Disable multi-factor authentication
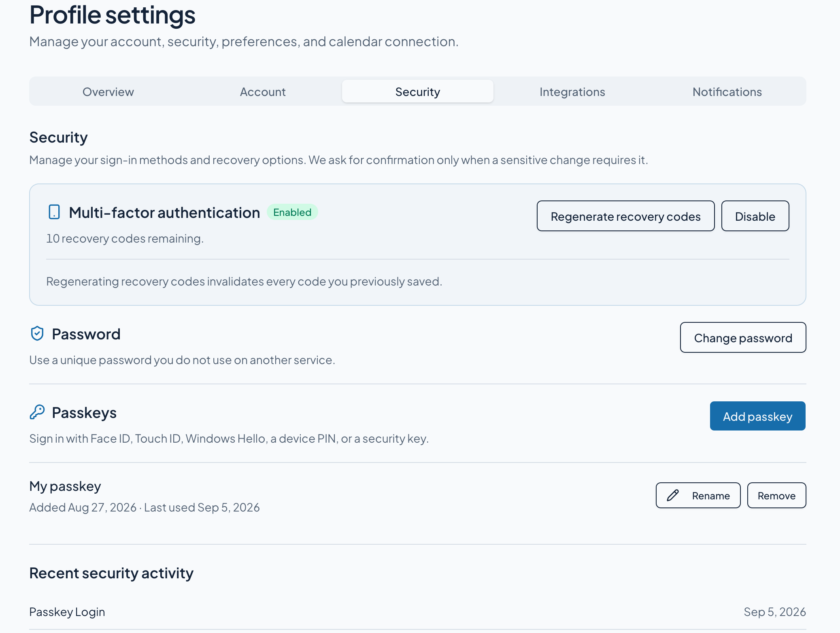 pyautogui.click(x=755, y=216)
